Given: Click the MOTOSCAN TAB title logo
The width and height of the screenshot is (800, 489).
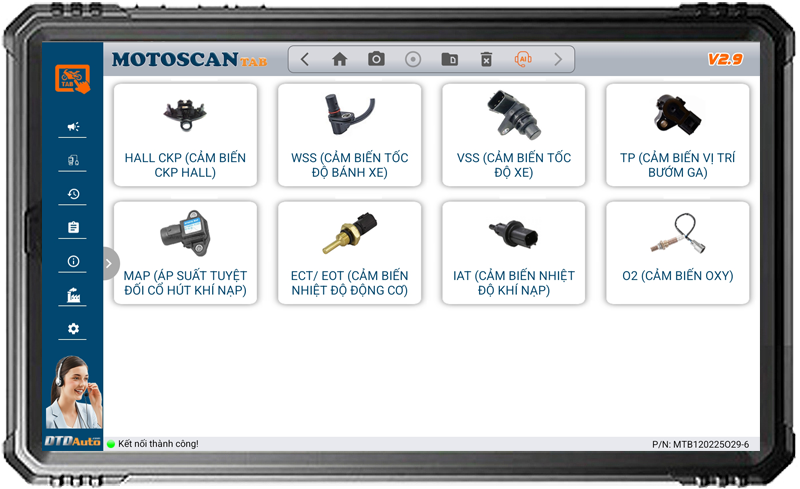Looking at the screenshot, I should [189, 60].
